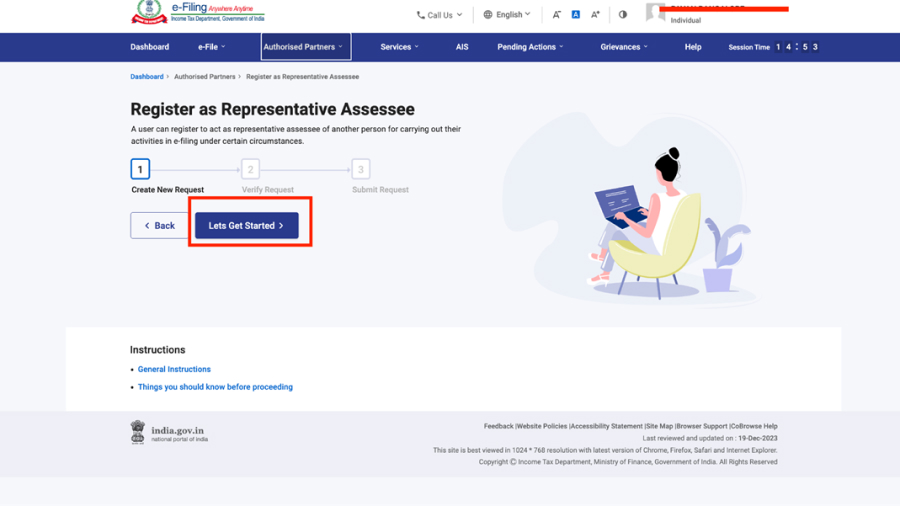Select step 3 Submit Request
The height and width of the screenshot is (506, 900).
tap(360, 169)
